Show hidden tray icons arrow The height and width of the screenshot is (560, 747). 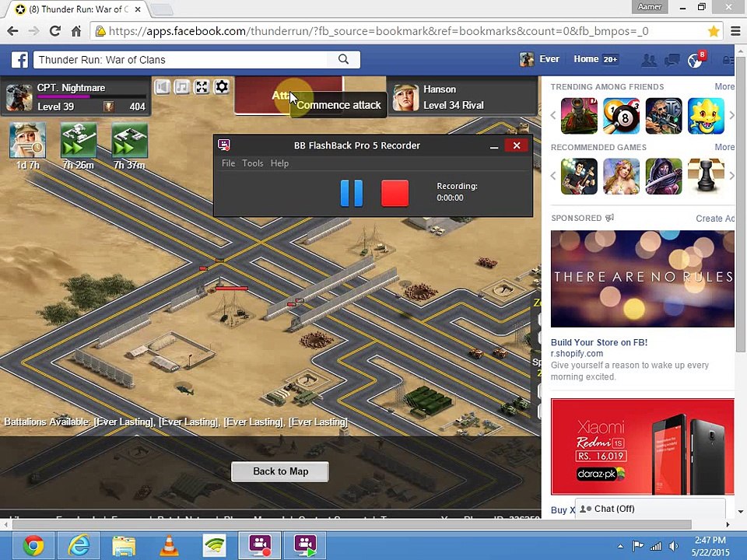point(620,546)
